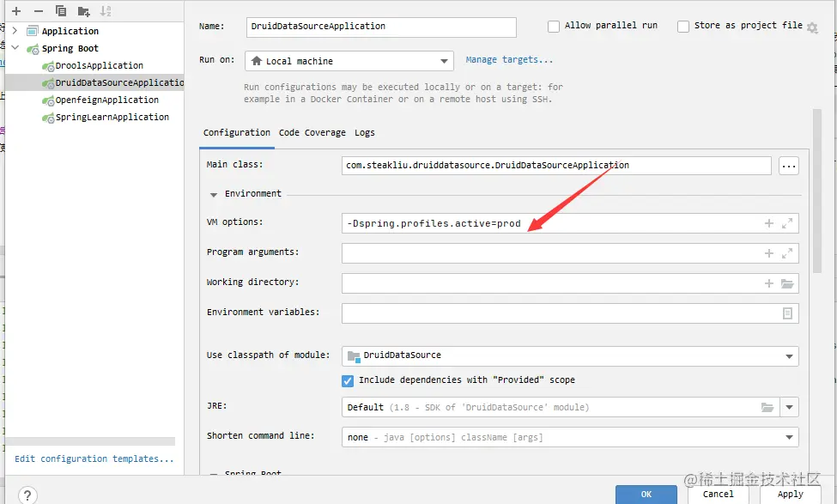Copy the selected run configuration
The width and height of the screenshot is (837, 504).
(x=61, y=10)
